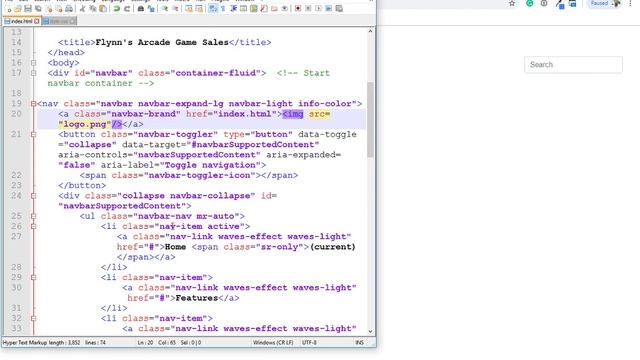Collapse the nav element fold on line 19
Image resolution: width=640 pixels, height=360 pixels.
pyautogui.click(x=33, y=104)
